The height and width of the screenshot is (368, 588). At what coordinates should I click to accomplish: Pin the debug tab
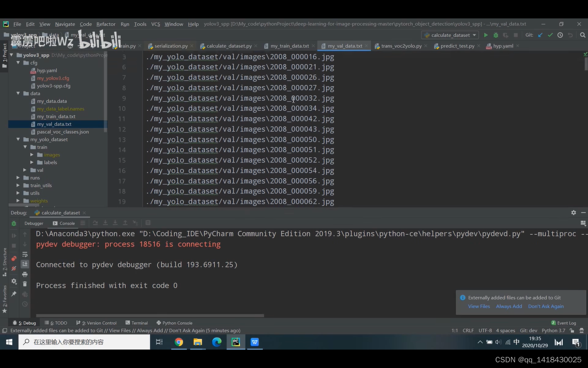pyautogui.click(x=14, y=294)
